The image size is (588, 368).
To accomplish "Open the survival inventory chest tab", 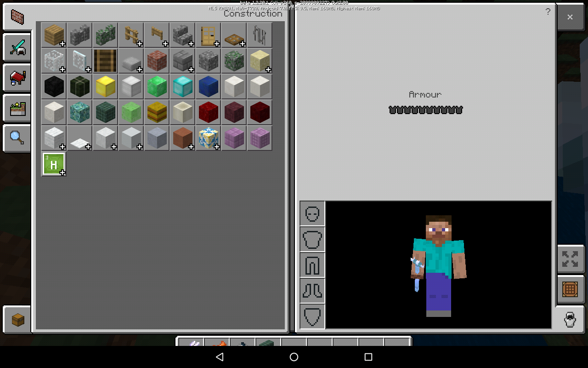I will [17, 319].
